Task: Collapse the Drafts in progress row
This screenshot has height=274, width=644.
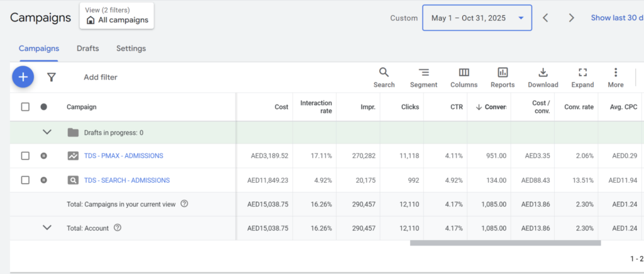Action: tap(47, 132)
